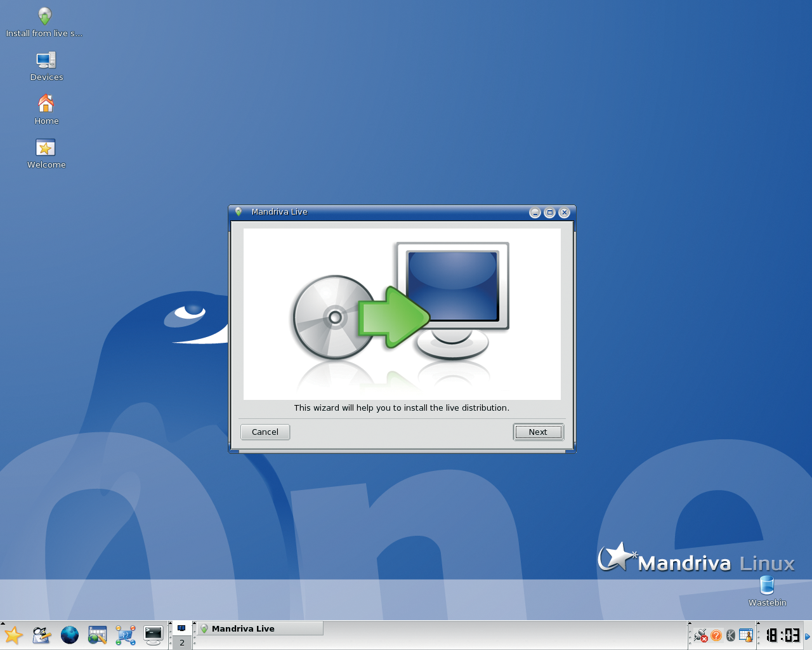
Task: Close the Mandriva Live window
Action: coord(564,213)
